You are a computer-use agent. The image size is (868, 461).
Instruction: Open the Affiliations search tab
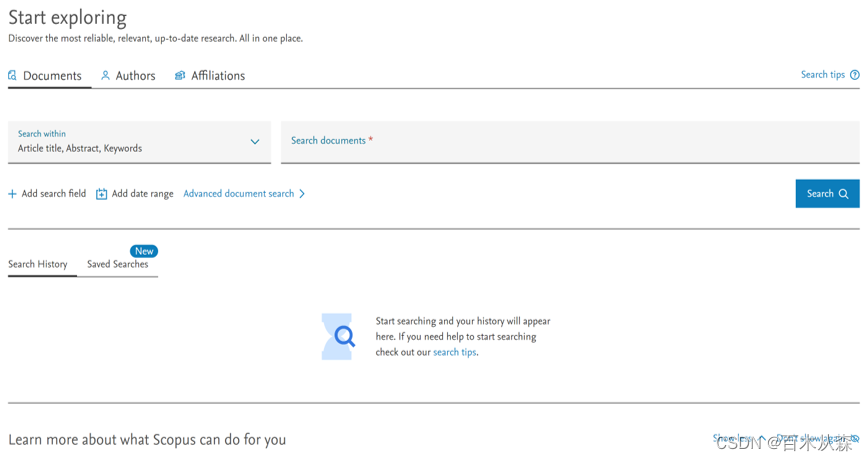coord(210,76)
